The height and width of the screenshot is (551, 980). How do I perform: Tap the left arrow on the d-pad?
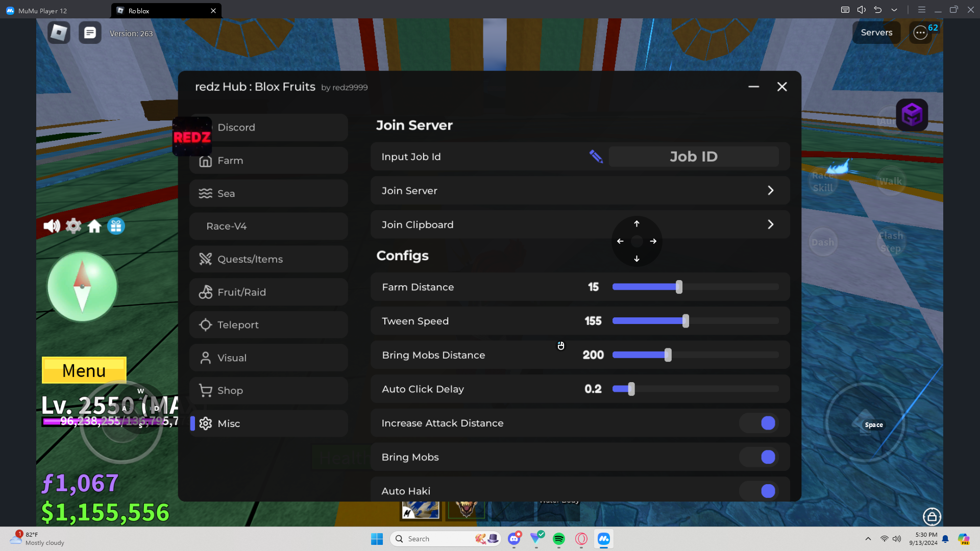620,241
